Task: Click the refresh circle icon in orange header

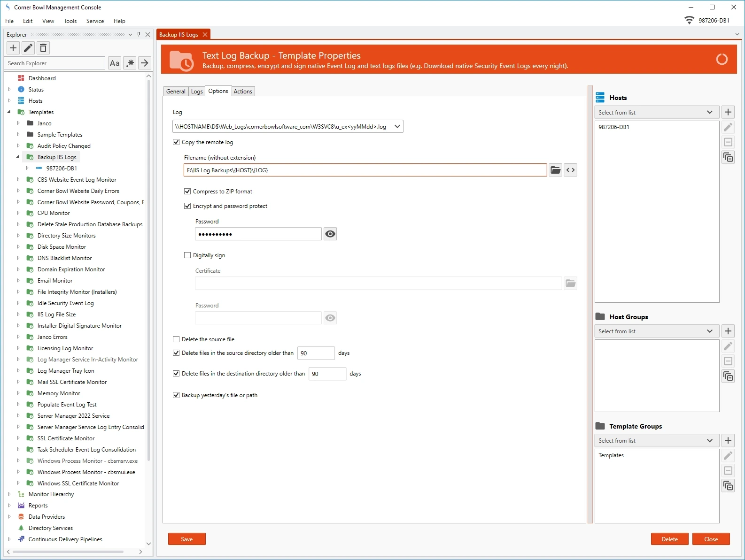Action: (722, 59)
